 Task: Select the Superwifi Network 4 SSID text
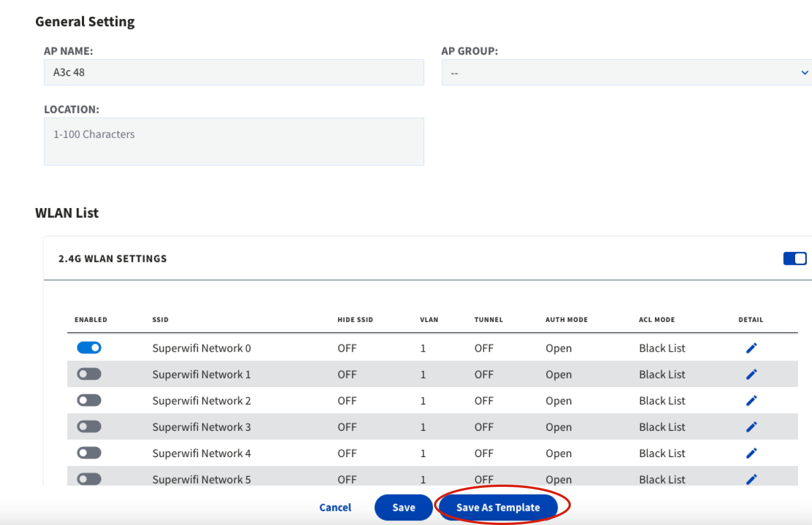(x=201, y=453)
